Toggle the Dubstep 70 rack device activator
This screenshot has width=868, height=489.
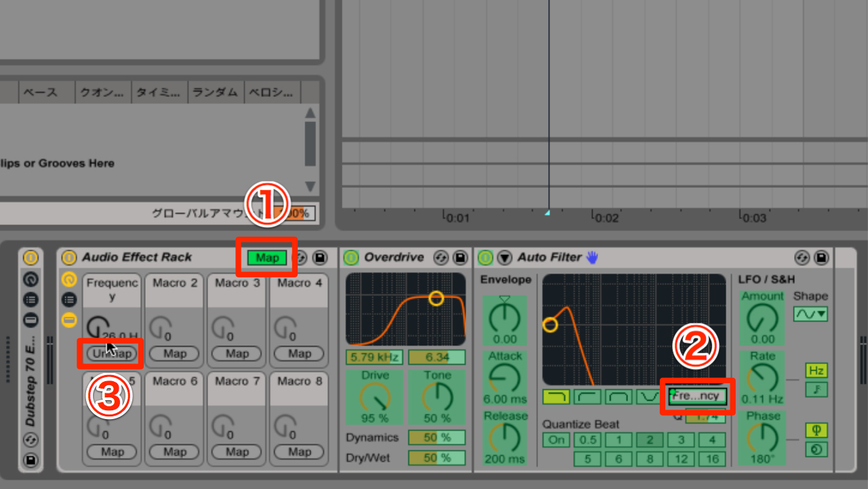[31, 258]
